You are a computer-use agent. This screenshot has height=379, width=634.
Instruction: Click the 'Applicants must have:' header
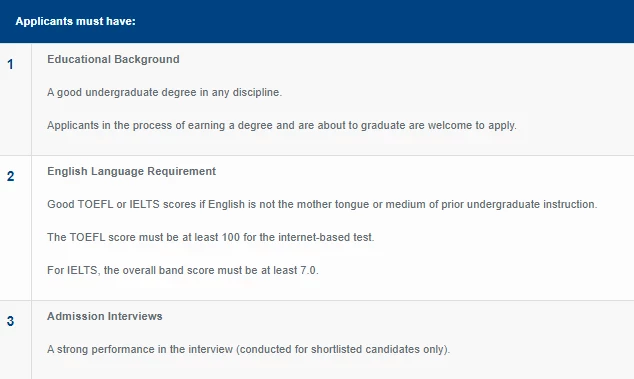(x=76, y=21)
